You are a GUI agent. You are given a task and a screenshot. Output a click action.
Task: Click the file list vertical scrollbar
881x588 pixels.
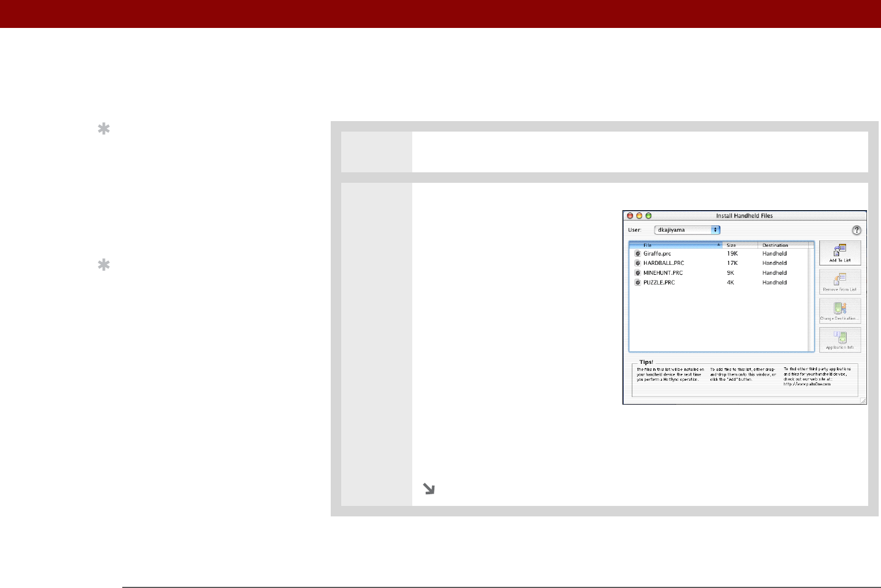(x=811, y=299)
